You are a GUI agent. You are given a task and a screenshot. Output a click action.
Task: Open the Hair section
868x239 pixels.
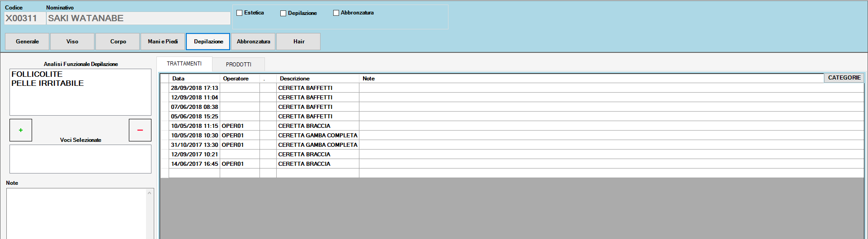click(x=298, y=42)
